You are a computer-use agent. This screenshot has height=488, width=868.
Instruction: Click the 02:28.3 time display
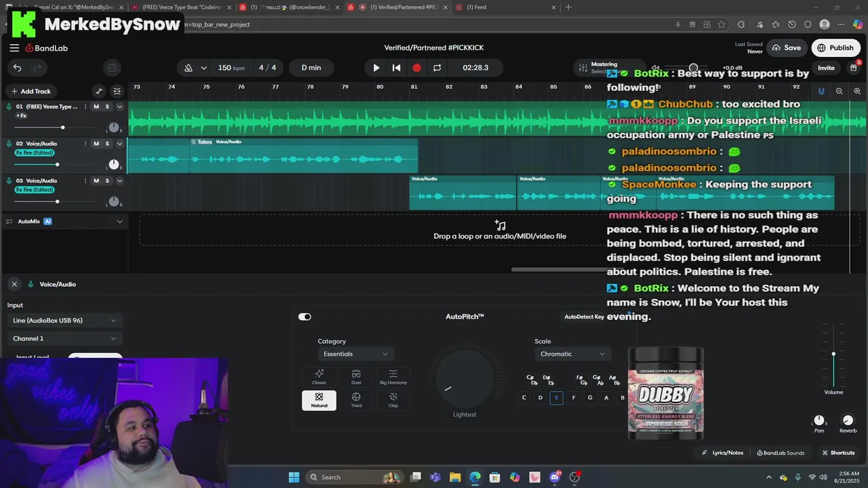click(475, 68)
